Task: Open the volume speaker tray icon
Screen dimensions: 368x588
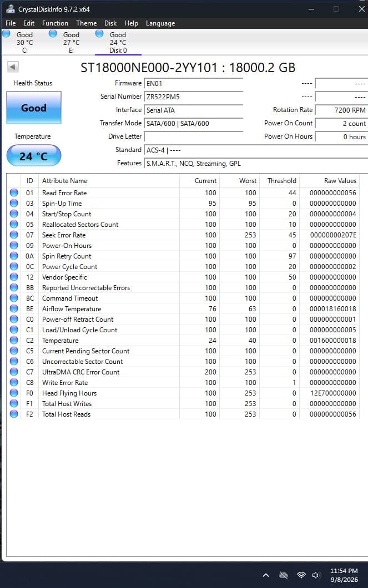Action: 316,575
